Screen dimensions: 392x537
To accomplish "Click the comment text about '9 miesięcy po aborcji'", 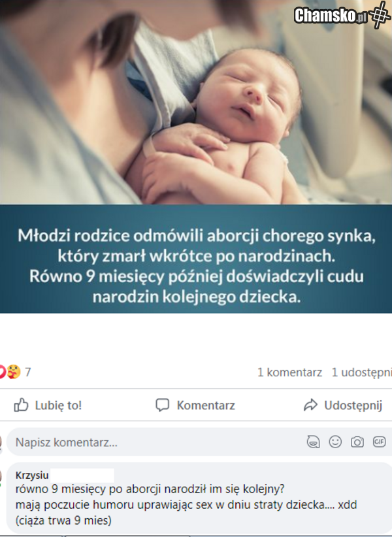I will pyautogui.click(x=186, y=505).
